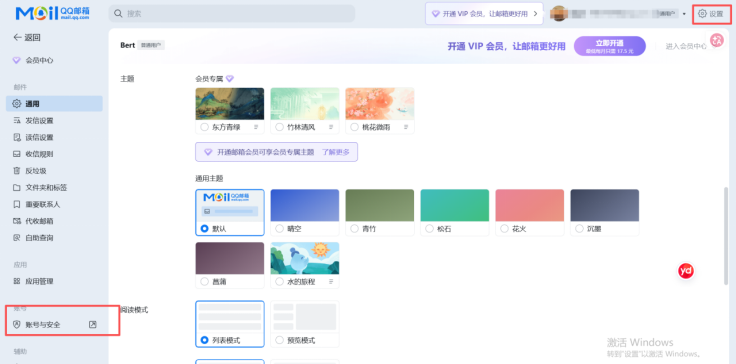Screen dimensions: 736x364
Task: Select the 水的旅程 theme thumbnail
Action: pyautogui.click(x=305, y=258)
